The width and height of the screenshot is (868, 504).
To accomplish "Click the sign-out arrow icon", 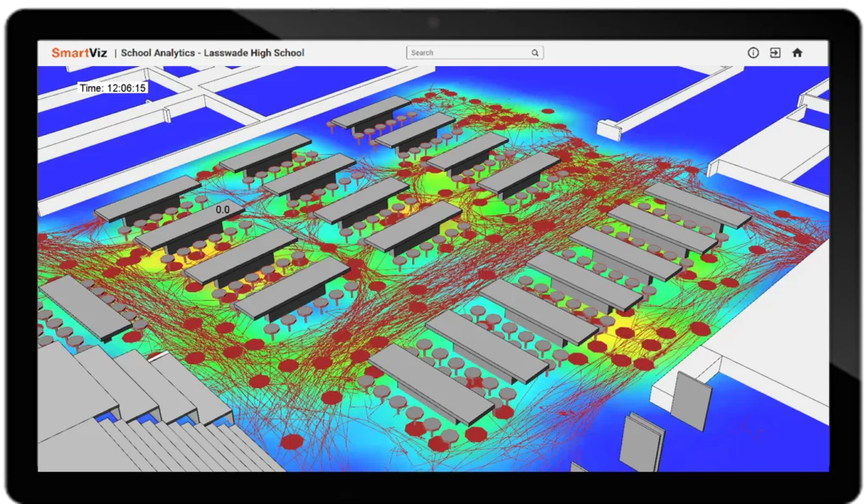I will (775, 53).
